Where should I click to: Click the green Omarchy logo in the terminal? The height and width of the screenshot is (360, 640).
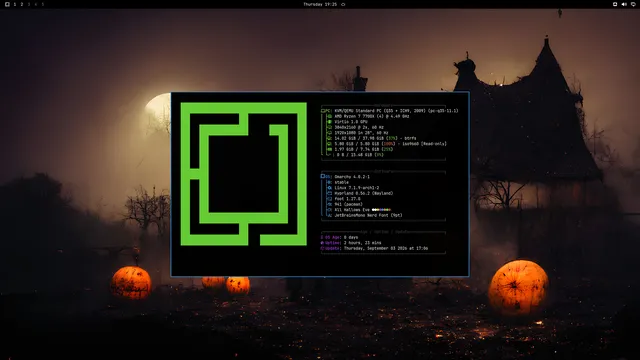coord(244,174)
